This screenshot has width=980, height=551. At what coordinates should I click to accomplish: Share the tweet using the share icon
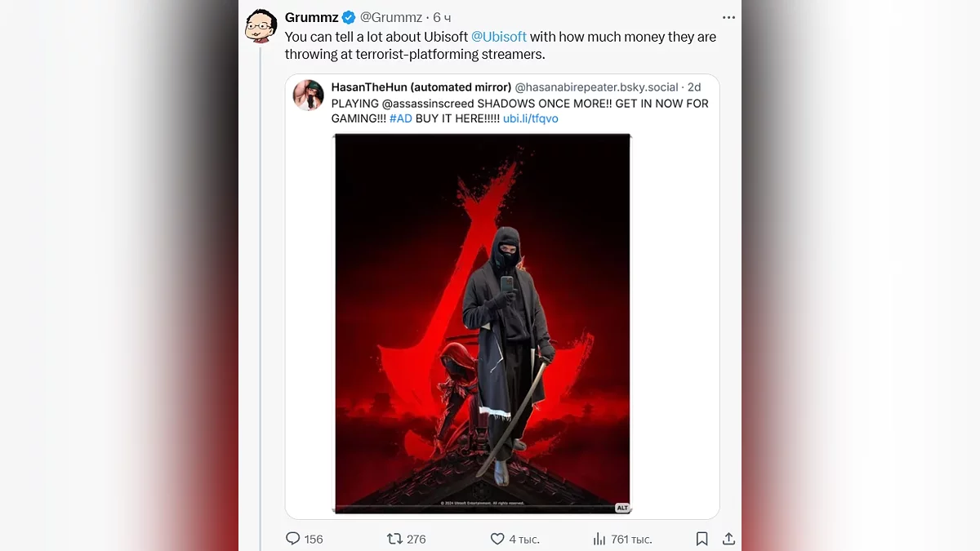(x=728, y=539)
